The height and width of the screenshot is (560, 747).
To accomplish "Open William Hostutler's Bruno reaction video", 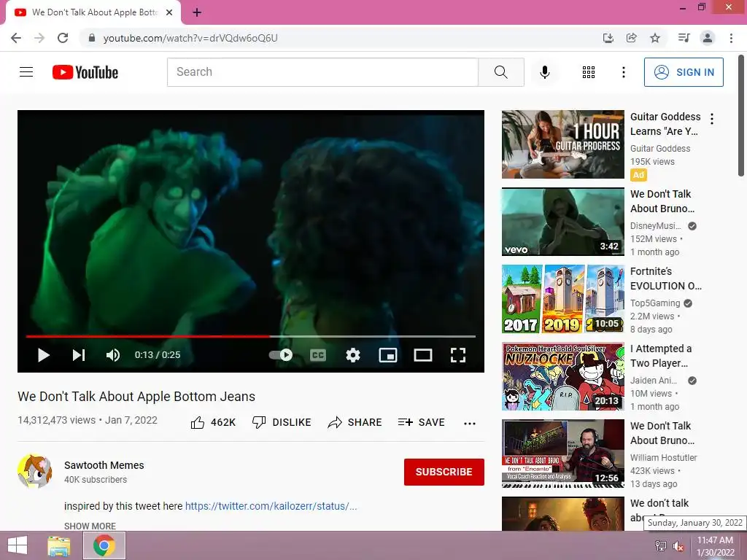I will click(562, 454).
